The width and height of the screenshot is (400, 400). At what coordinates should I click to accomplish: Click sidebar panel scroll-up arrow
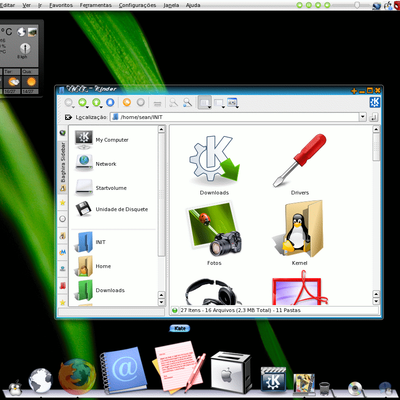(x=161, y=129)
